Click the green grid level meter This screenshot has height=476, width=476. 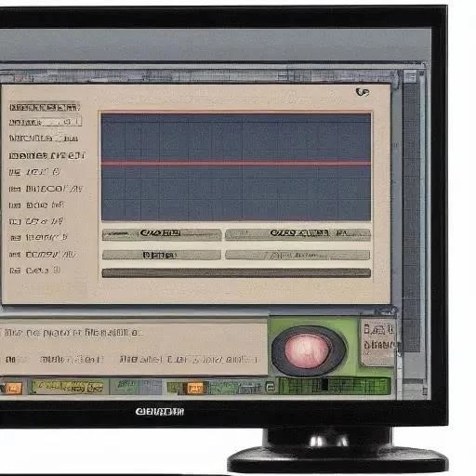pyautogui.click(x=335, y=386)
